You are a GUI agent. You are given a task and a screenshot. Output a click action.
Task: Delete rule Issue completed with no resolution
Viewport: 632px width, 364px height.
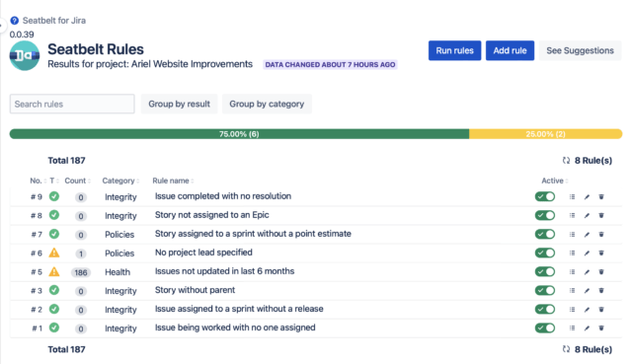pyautogui.click(x=601, y=197)
